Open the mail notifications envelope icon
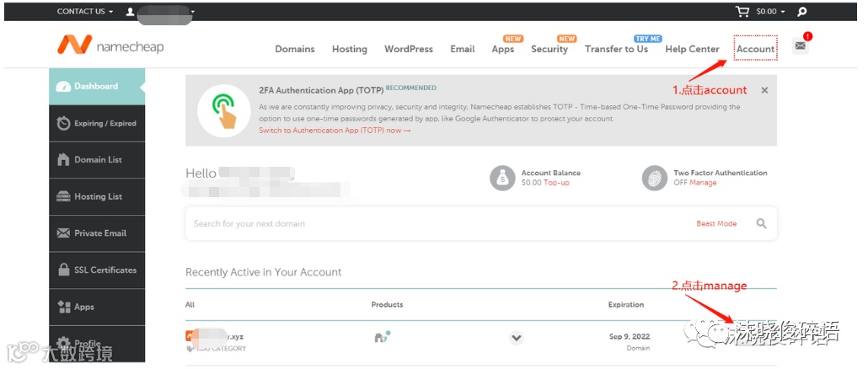 pos(800,46)
